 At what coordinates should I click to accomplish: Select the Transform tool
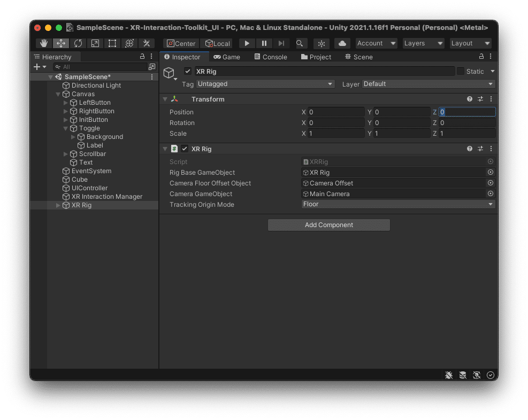tap(129, 43)
